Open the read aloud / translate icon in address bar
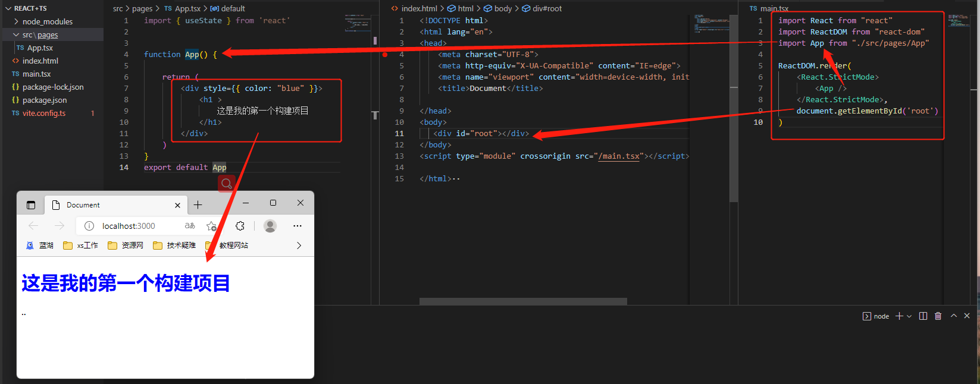 click(x=190, y=226)
